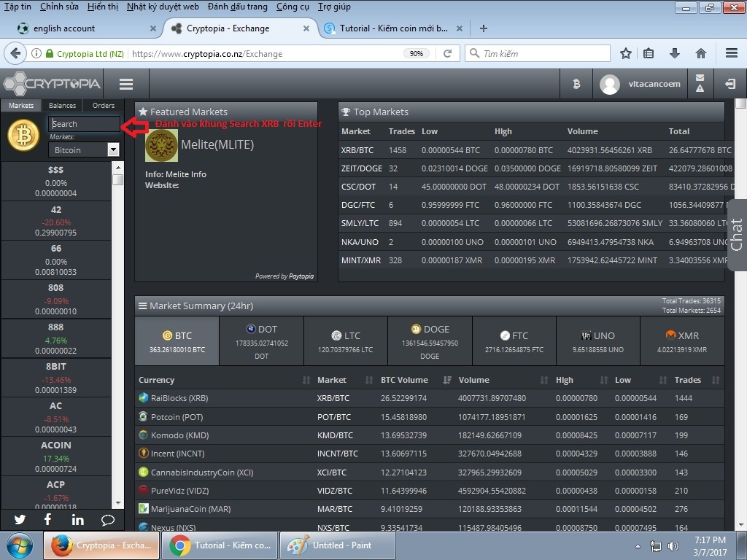This screenshot has width=747, height=560.
Task: Open the mail notifications envelope icon
Action: (700, 77)
